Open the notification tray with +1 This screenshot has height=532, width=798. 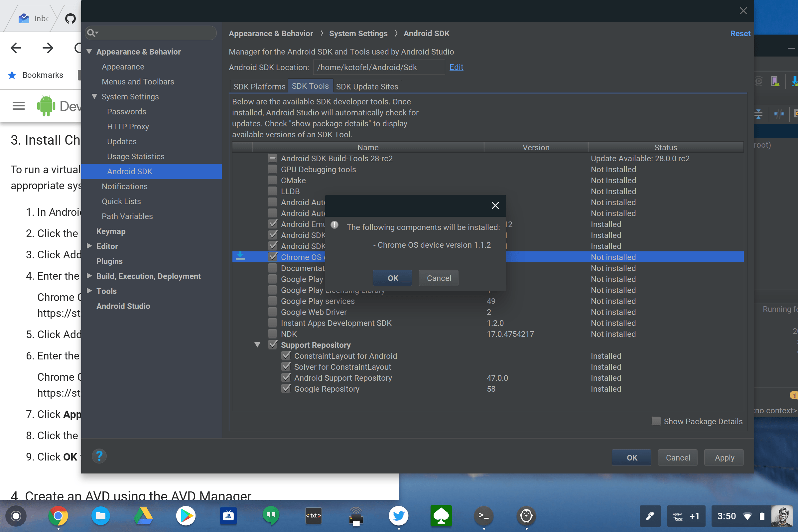pyautogui.click(x=686, y=516)
